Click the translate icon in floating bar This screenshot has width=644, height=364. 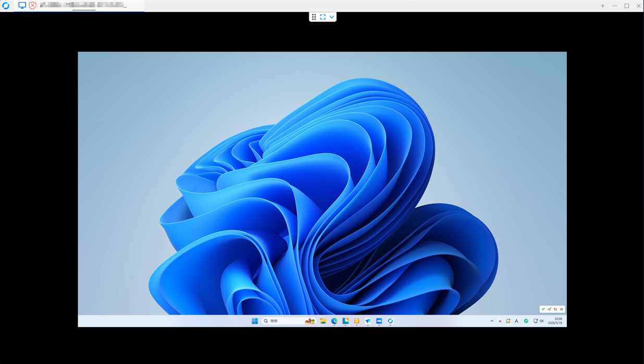555,309
